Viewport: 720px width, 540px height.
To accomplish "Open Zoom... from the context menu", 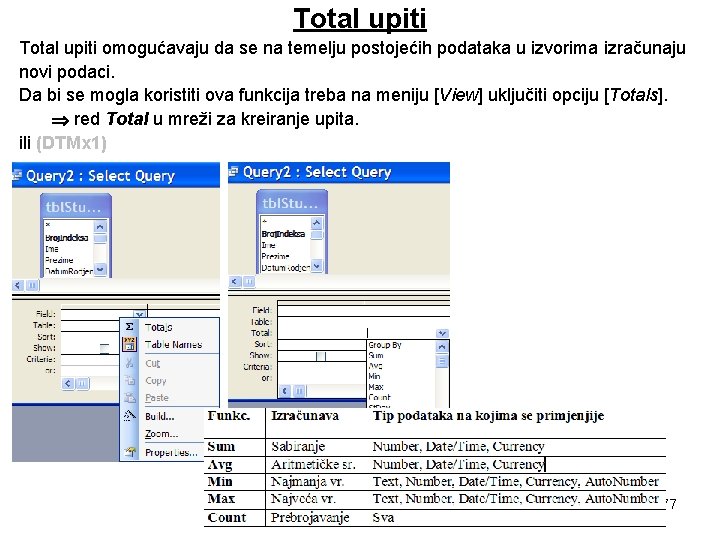I will click(161, 433).
